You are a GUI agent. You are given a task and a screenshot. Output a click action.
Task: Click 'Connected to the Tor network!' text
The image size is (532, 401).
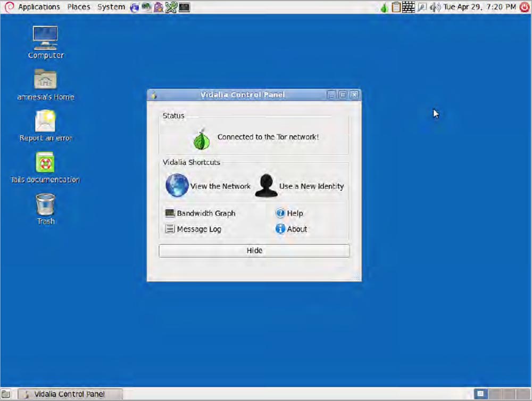point(268,137)
